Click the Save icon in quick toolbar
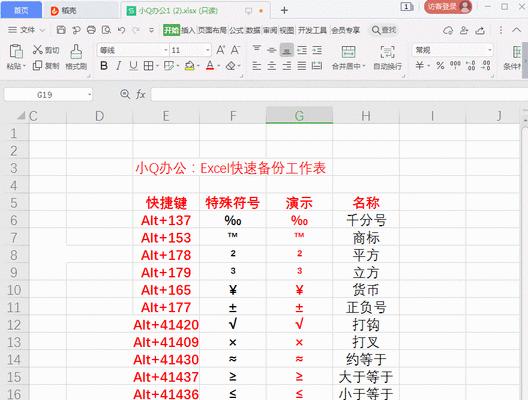 (61, 30)
